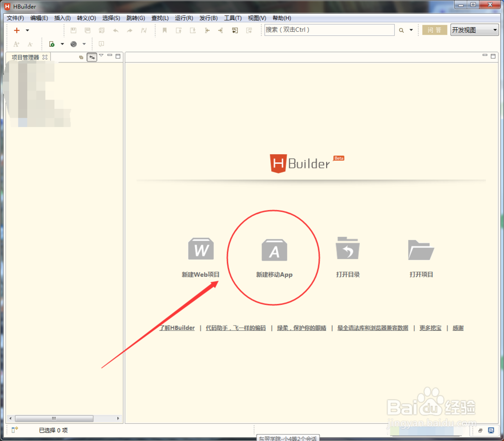Open the 文件(F) menu

[16, 18]
